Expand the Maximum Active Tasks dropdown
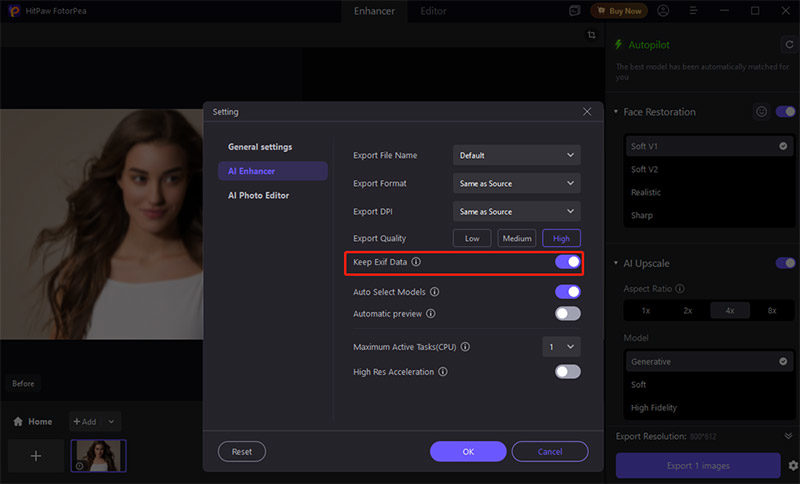This screenshot has width=800, height=484. [x=561, y=347]
